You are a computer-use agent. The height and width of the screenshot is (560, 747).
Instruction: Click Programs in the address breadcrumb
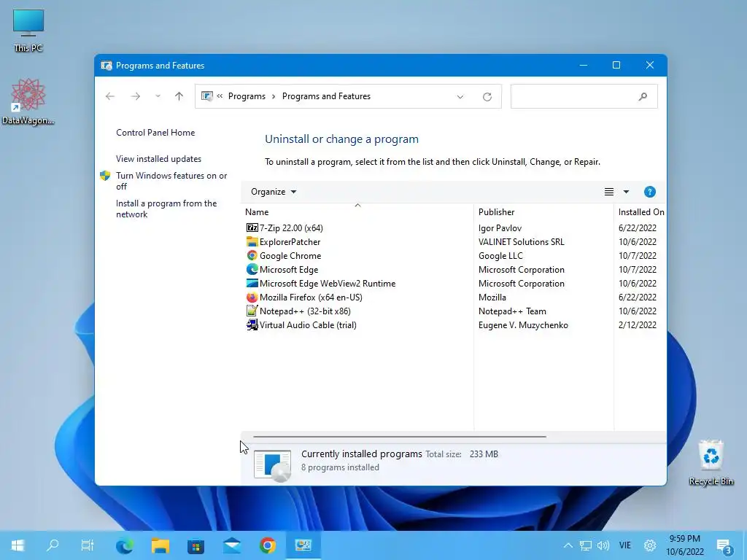(x=247, y=96)
